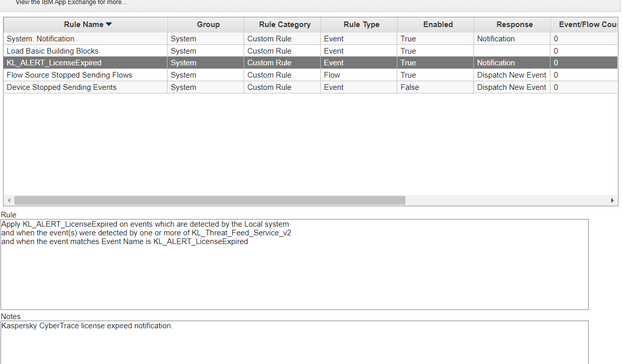Sort the table by the Group column
The image size is (623, 364).
coord(208,24)
